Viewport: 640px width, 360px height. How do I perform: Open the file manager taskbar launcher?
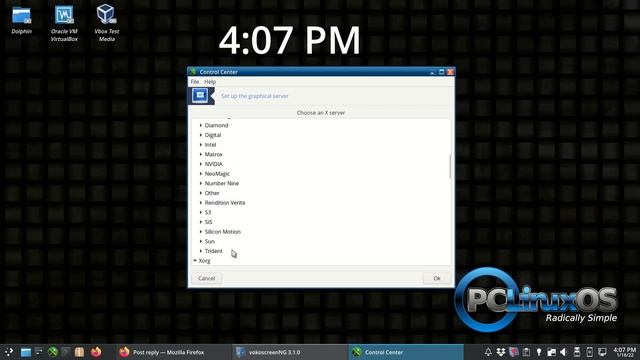26,352
